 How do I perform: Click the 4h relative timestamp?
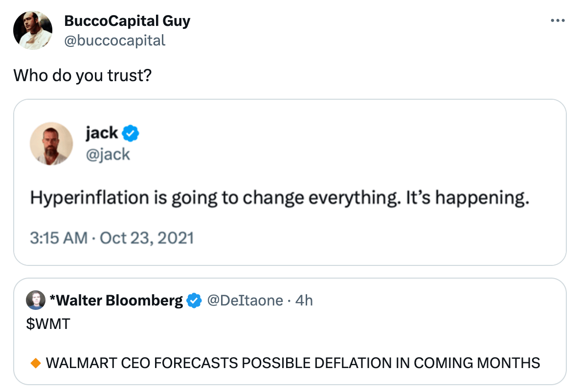pos(304,300)
